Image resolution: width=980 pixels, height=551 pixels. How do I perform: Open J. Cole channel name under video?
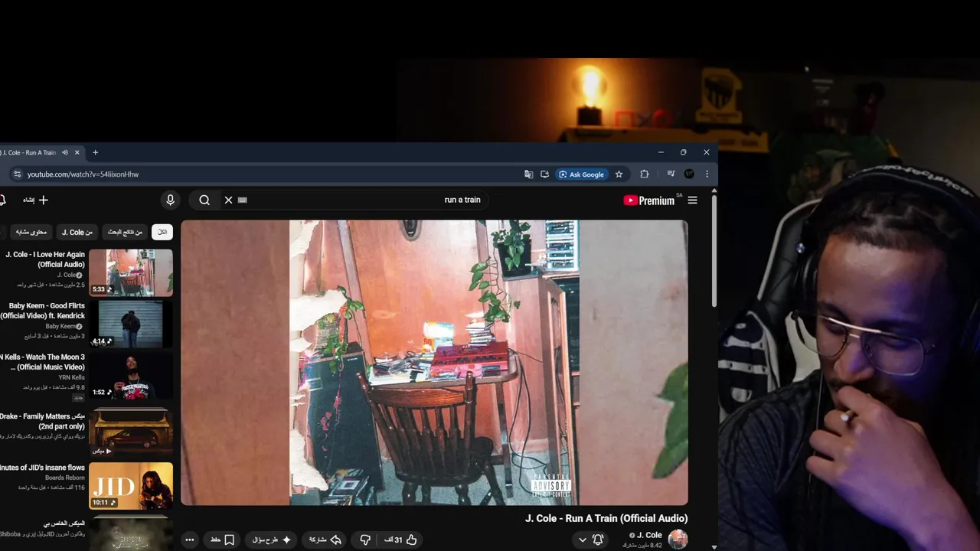(649, 535)
